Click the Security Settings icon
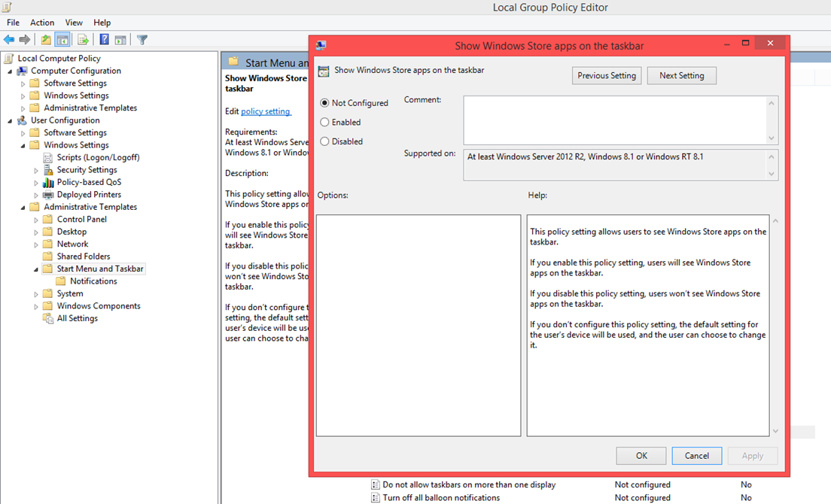The width and height of the screenshot is (831, 504). (47, 170)
